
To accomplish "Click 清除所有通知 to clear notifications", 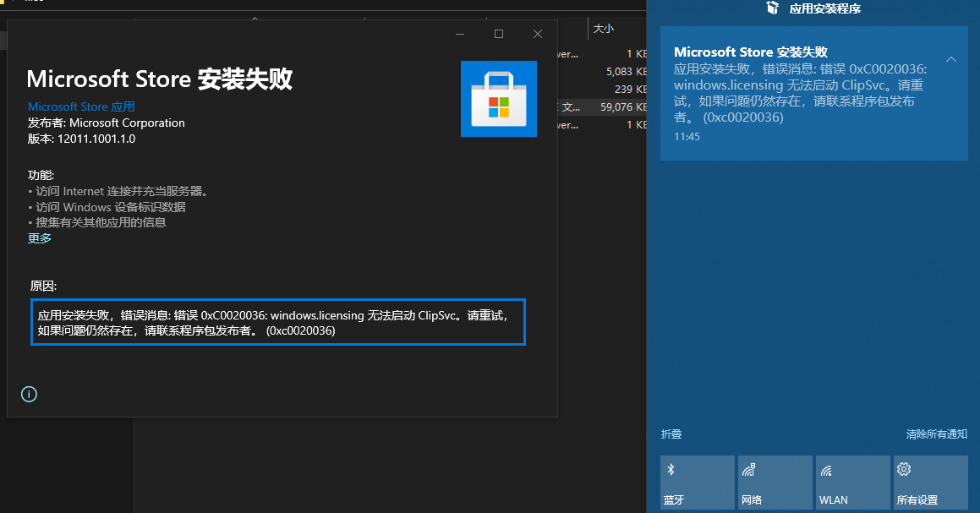I will point(936,434).
